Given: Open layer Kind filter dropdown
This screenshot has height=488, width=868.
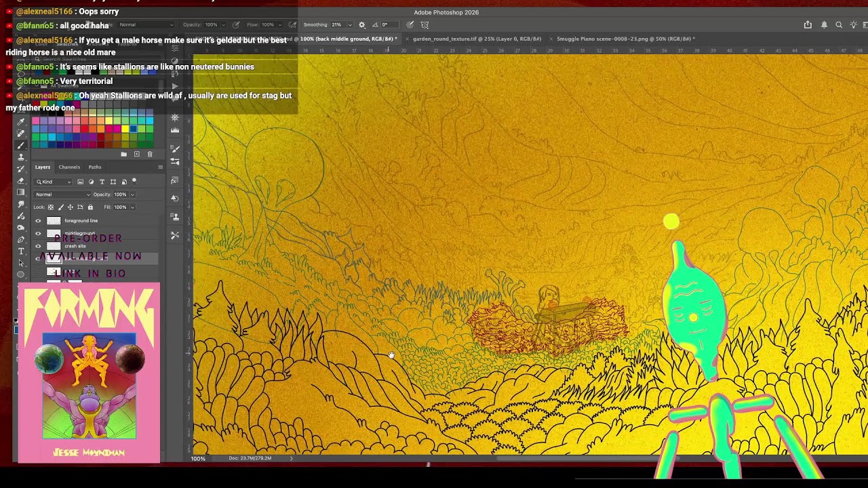Looking at the screenshot, I should coord(53,182).
